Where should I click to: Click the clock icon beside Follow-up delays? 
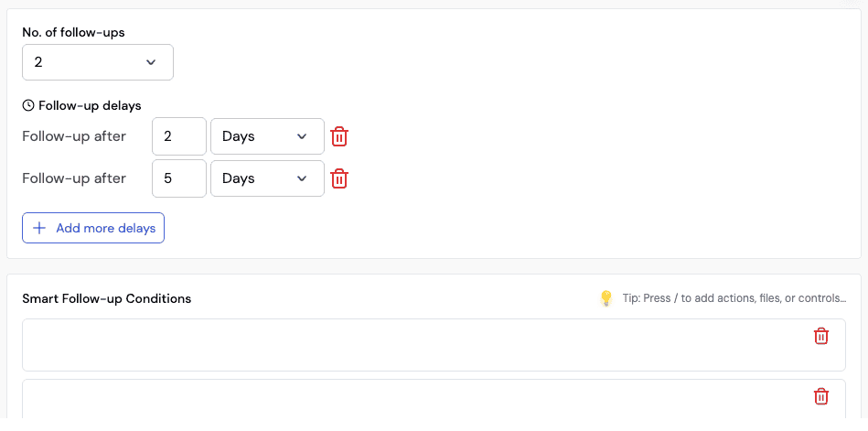(x=28, y=105)
